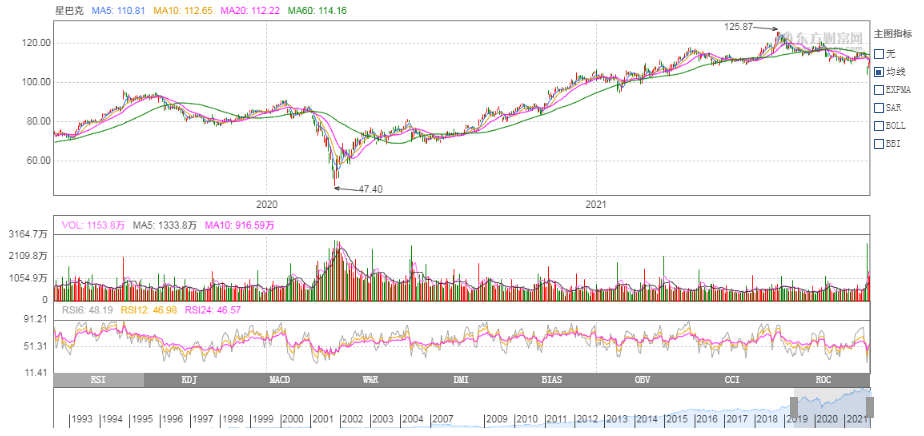Switch to the KDJ indicator tab
The height and width of the screenshot is (436, 924).
[x=189, y=380]
